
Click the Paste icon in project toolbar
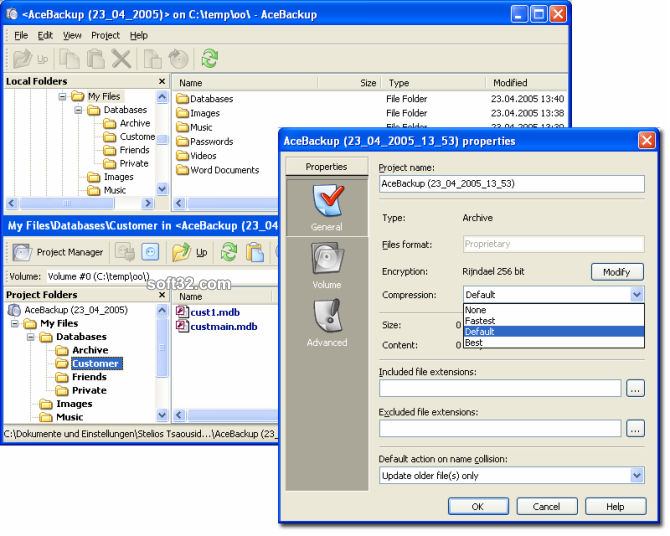click(255, 252)
